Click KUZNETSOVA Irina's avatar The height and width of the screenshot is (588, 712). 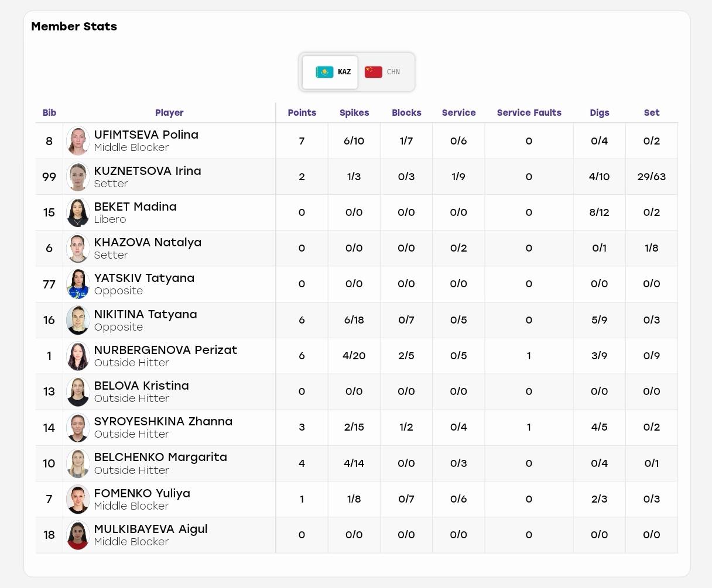click(x=78, y=177)
